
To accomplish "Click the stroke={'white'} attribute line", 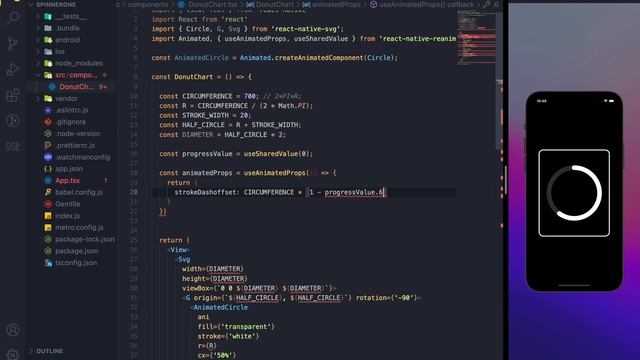I will (228, 336).
